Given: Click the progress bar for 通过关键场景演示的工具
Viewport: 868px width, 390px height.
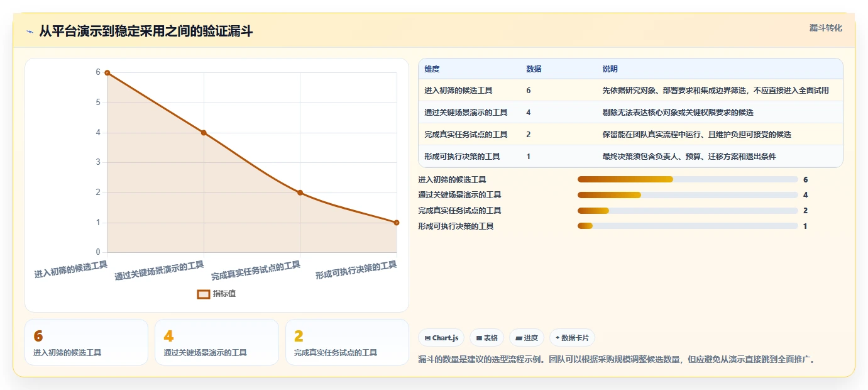Looking at the screenshot, I should [x=688, y=195].
